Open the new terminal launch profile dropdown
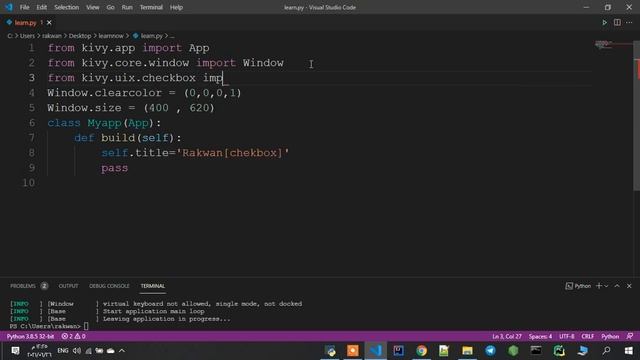The width and height of the screenshot is (640, 360). [606, 286]
